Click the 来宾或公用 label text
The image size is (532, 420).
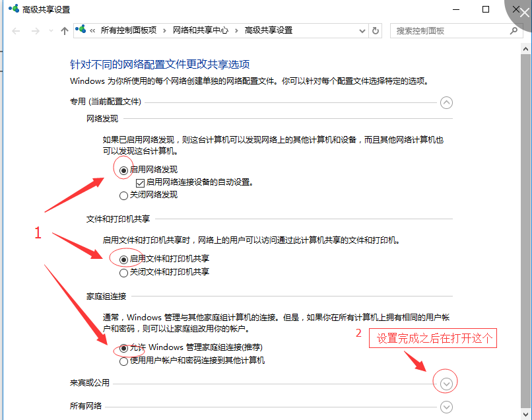(90, 382)
